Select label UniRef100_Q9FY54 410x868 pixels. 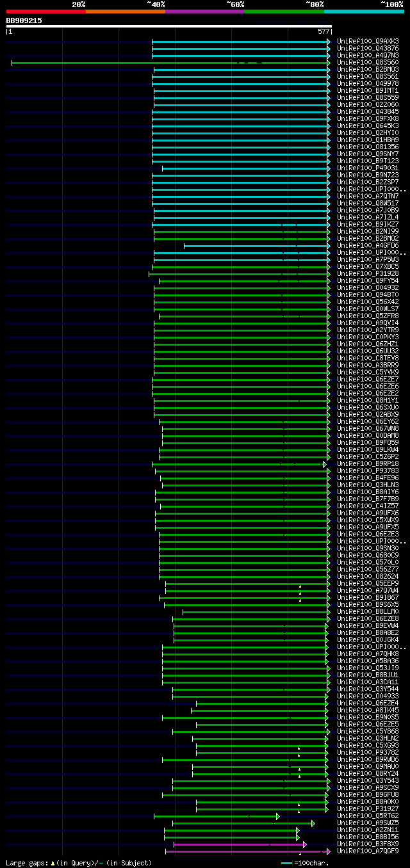368,281
